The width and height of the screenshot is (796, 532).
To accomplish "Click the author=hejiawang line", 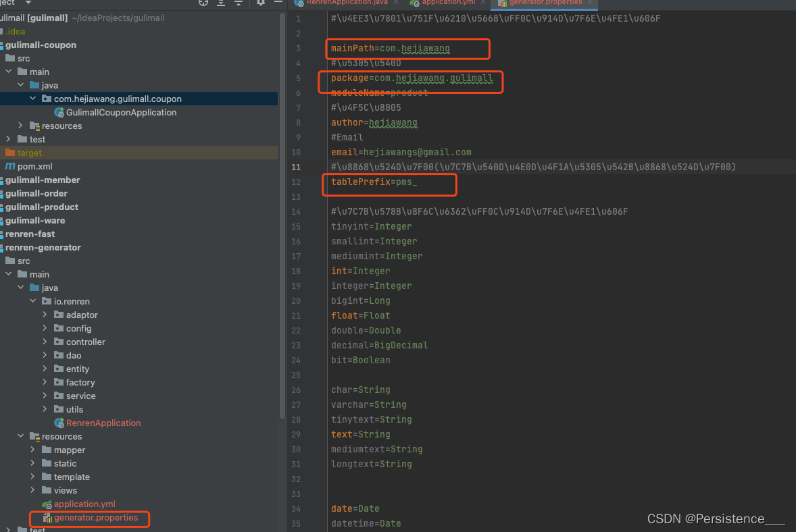I will [x=374, y=123].
